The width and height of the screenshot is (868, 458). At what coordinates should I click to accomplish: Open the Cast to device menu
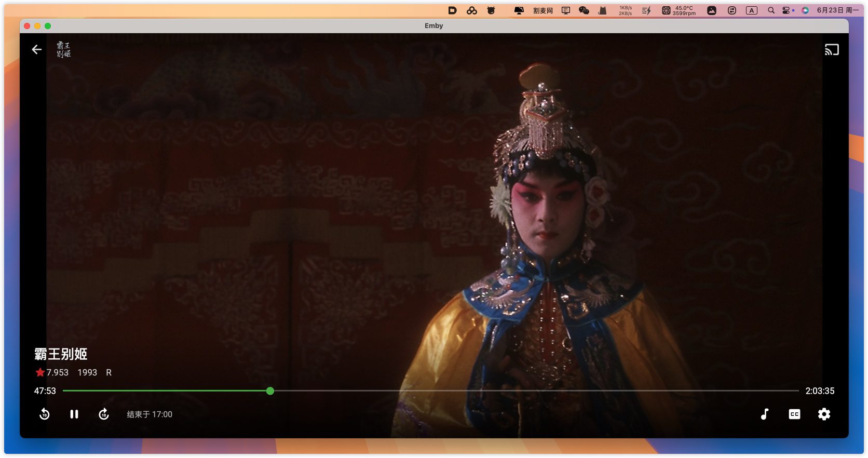pos(831,49)
